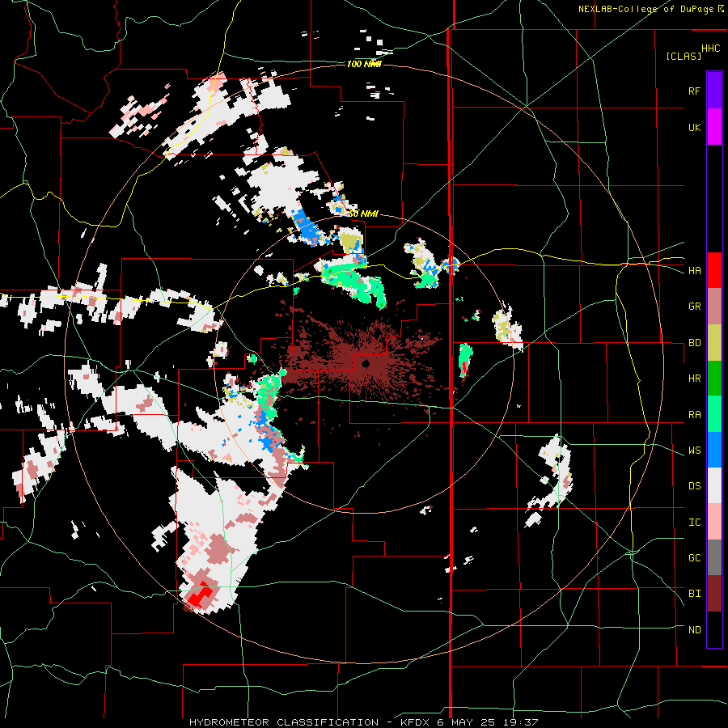Click the IC legend label

694,523
